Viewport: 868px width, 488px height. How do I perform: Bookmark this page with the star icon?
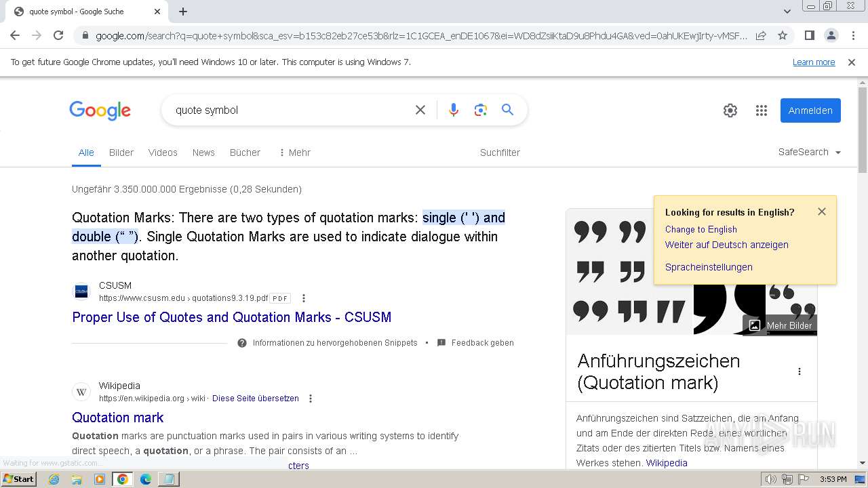click(x=783, y=35)
